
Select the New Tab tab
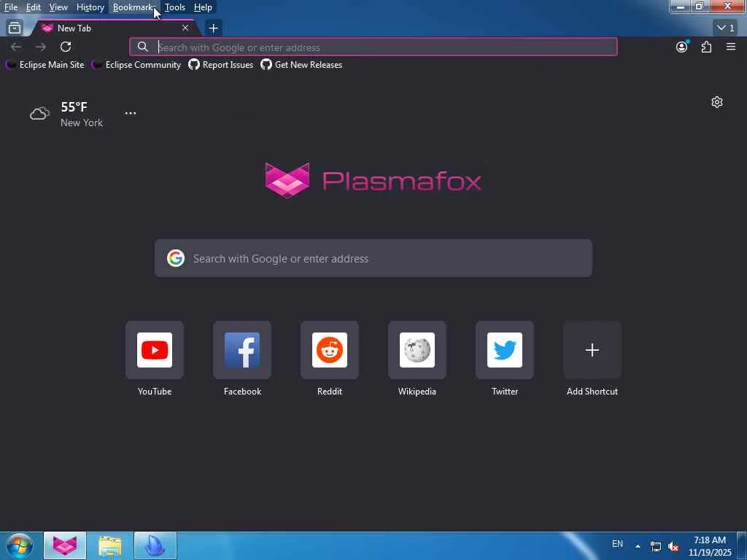115,28
